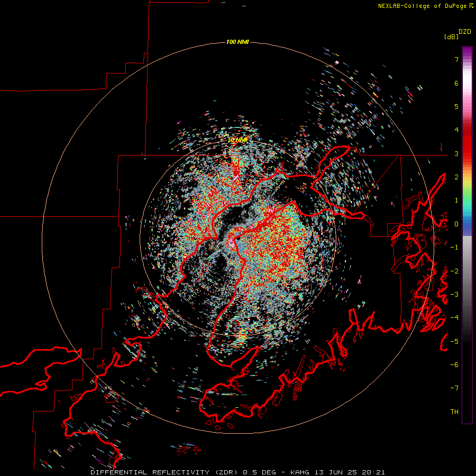This screenshot has width=476, height=476.
Task: Click the 5 value on the color scale
Action: click(x=456, y=106)
